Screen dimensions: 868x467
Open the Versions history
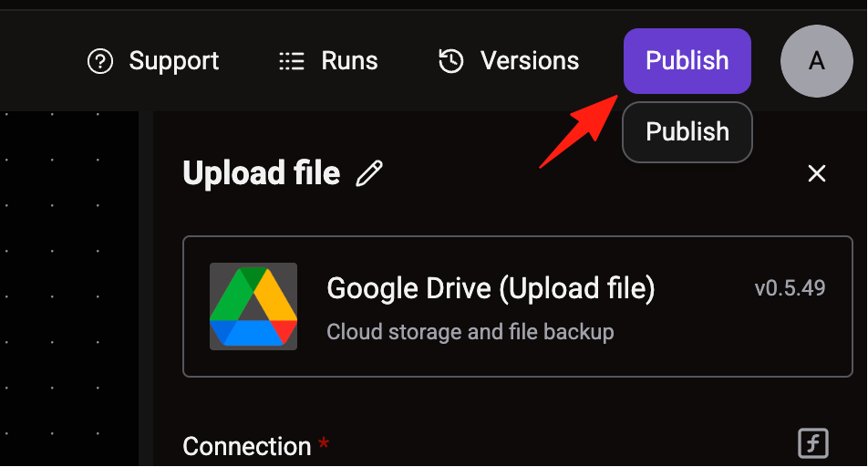click(529, 61)
